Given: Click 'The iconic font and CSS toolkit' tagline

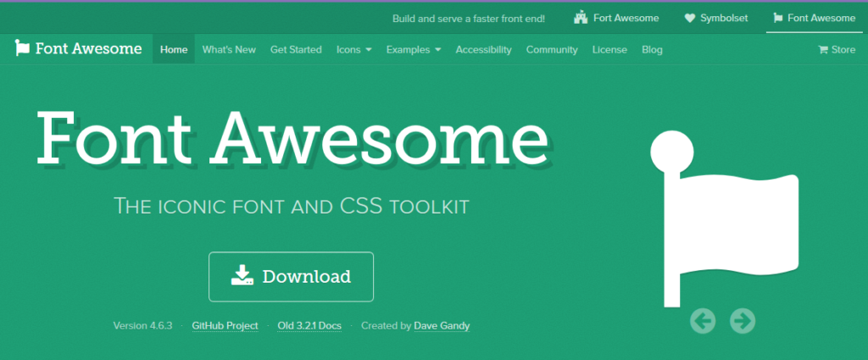Looking at the screenshot, I should (x=292, y=206).
